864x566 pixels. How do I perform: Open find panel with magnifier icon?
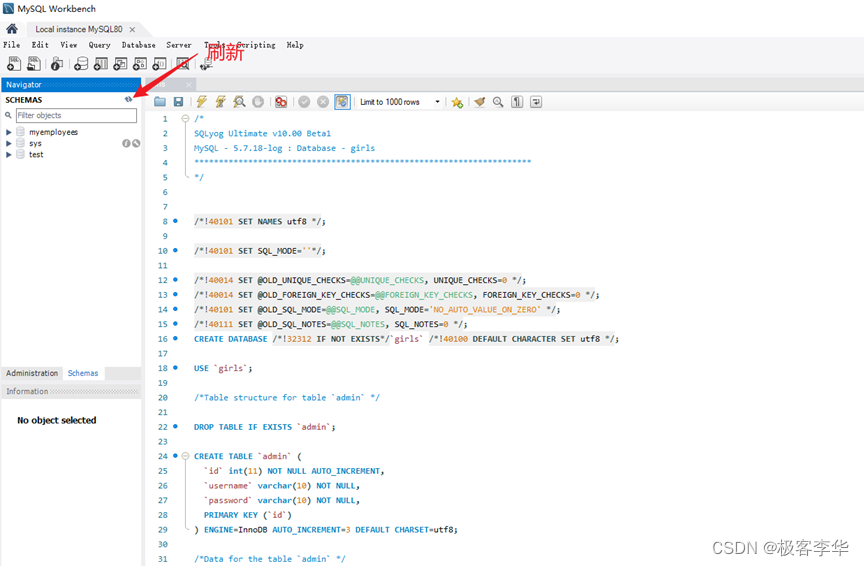pos(498,102)
